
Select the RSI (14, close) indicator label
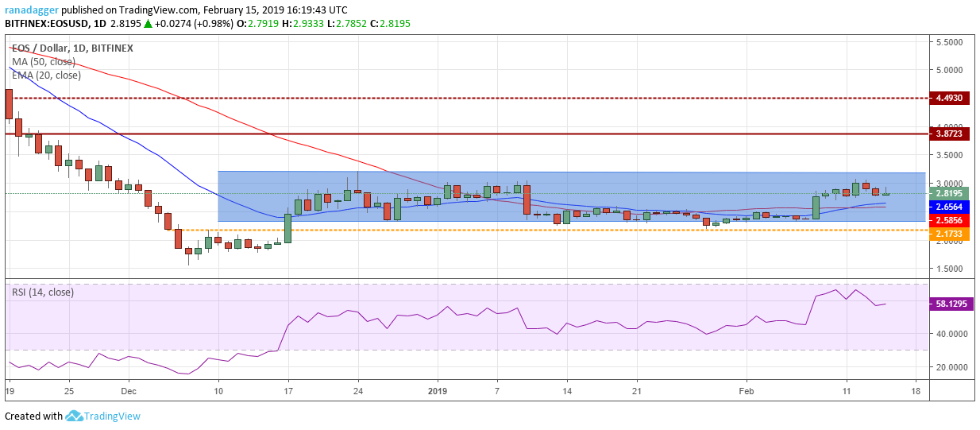43,292
